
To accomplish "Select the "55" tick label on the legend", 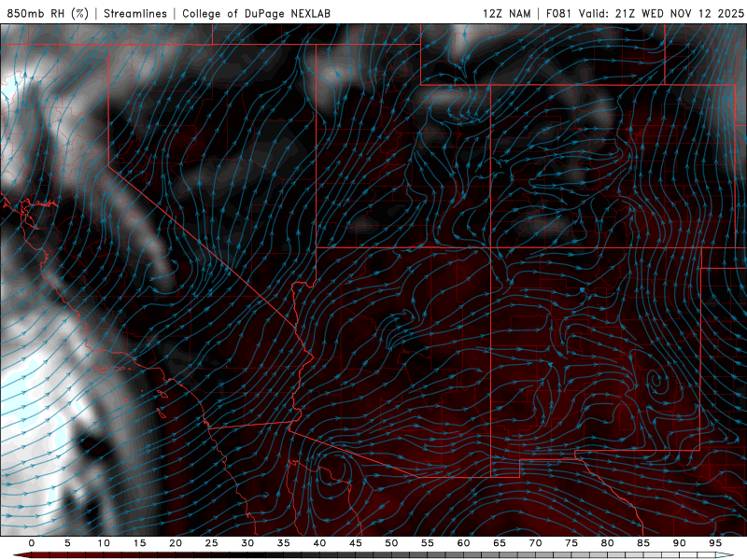I will click(428, 543).
